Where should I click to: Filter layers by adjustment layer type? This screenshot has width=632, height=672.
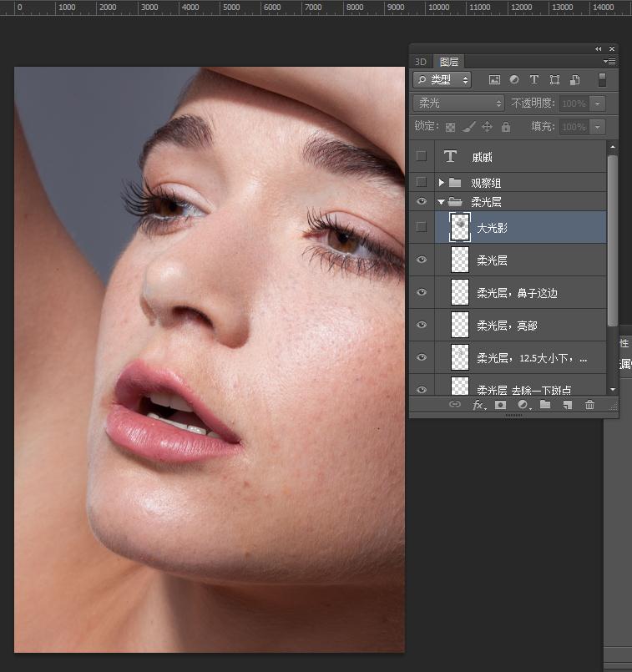click(x=514, y=80)
